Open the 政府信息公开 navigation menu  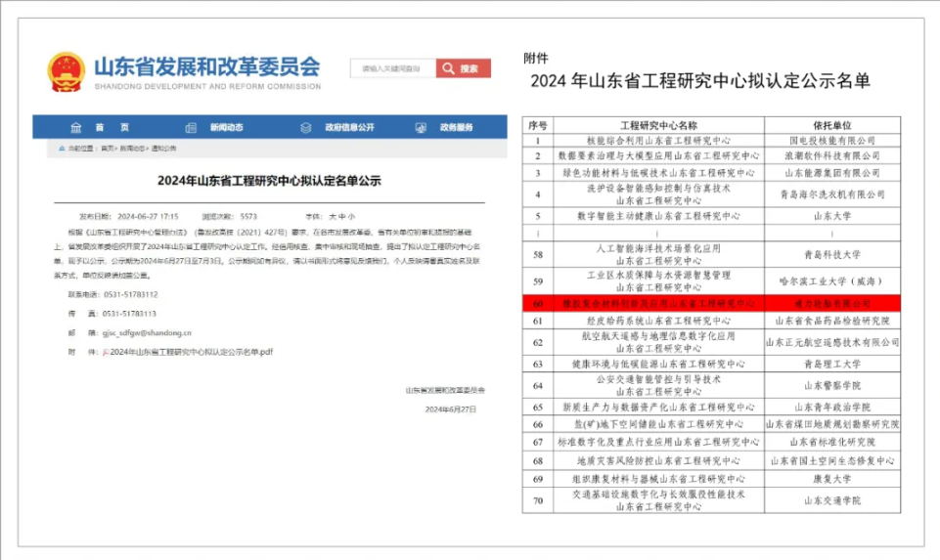348,127
